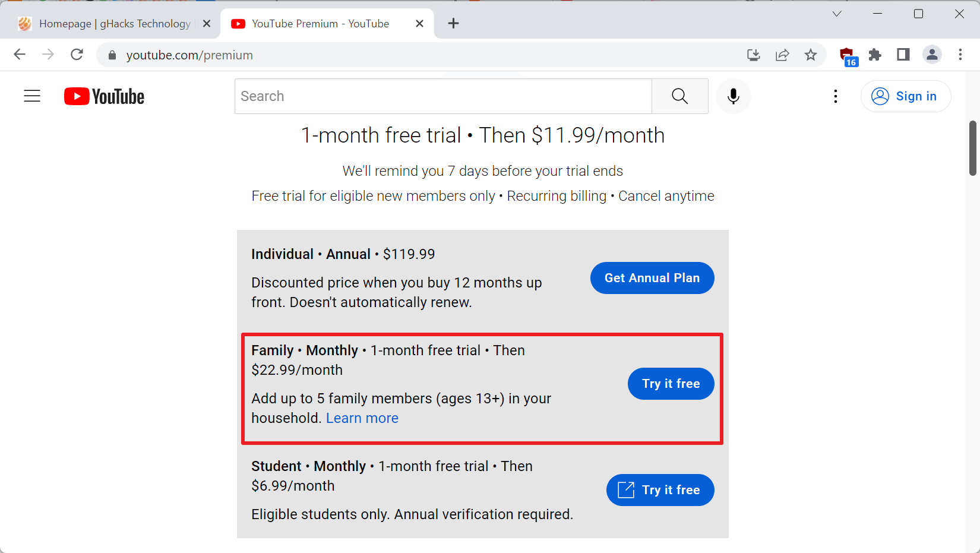
Task: Open the Learn more family plan link
Action: tap(362, 418)
